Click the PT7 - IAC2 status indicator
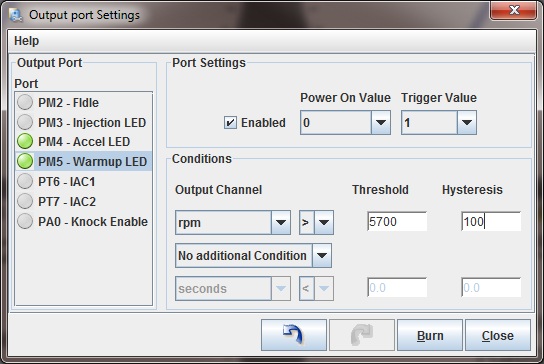 pyautogui.click(x=25, y=201)
